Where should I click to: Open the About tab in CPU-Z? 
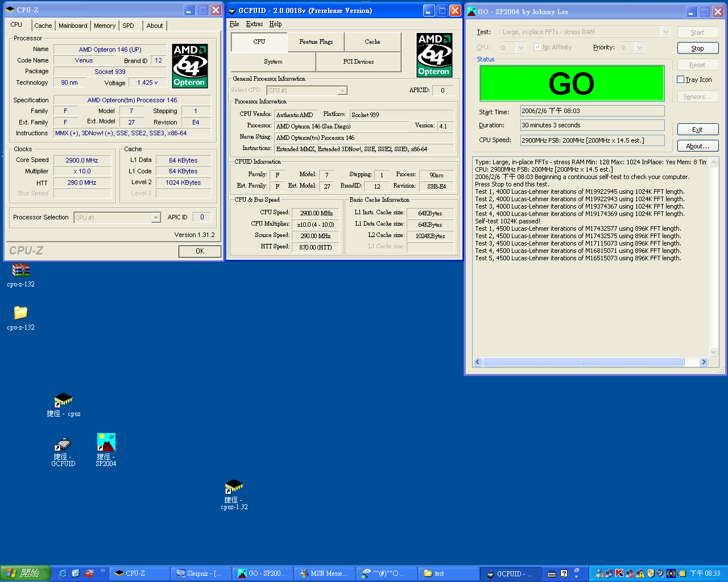click(155, 26)
